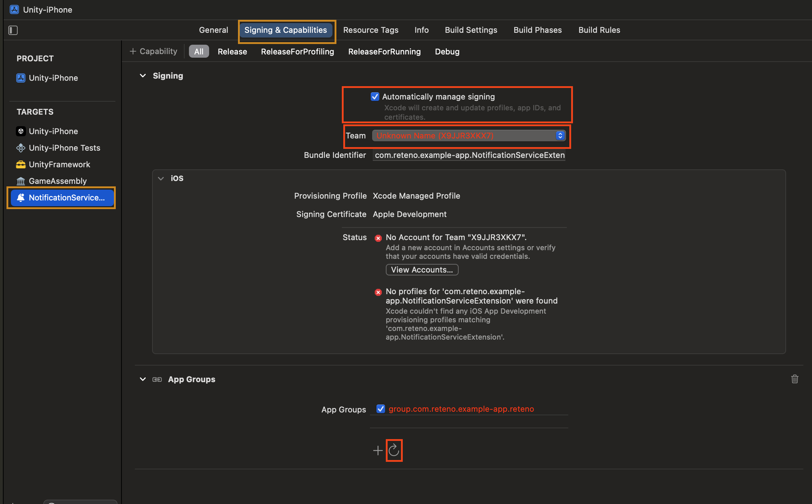This screenshot has height=504, width=812.
Task: Click red error icon next to No Account status
Action: click(x=378, y=238)
